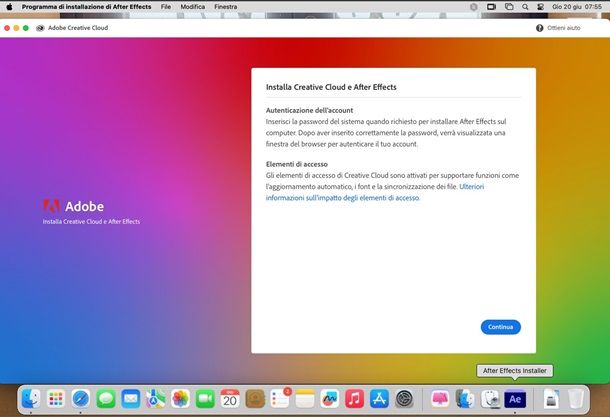Open Photos from the Dock
This screenshot has height=417, width=610.
[181, 399]
